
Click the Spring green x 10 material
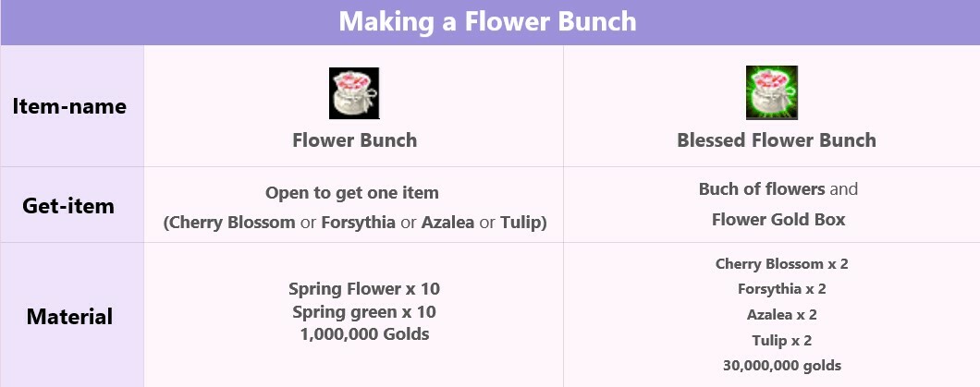tap(364, 311)
